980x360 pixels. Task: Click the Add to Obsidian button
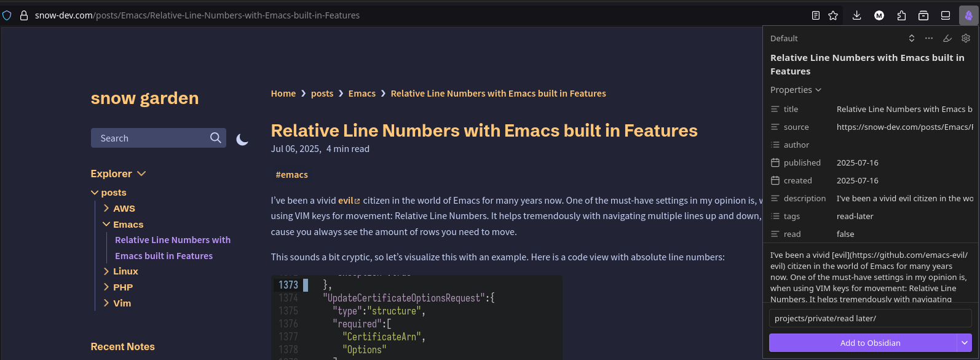(x=863, y=343)
